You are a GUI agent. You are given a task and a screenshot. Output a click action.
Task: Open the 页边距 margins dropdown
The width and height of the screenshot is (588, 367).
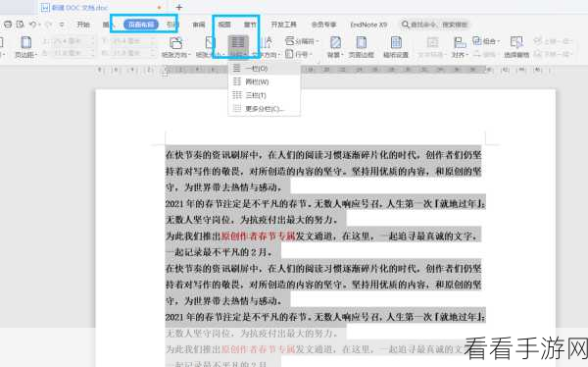tap(25, 47)
